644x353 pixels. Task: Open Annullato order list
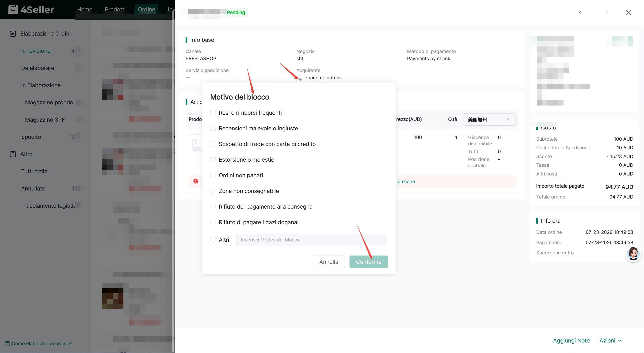(33, 188)
